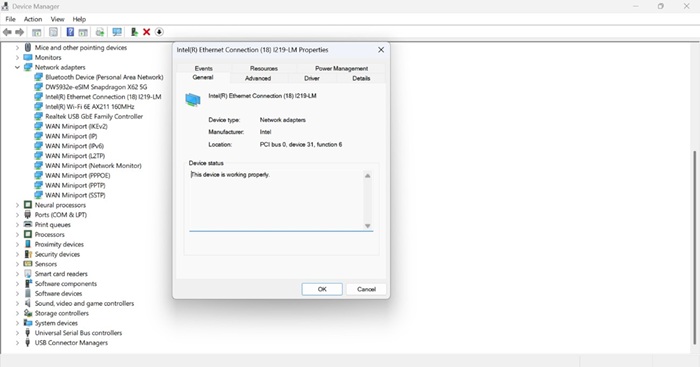
Task: Click the Print queues category icon
Action: point(28,225)
